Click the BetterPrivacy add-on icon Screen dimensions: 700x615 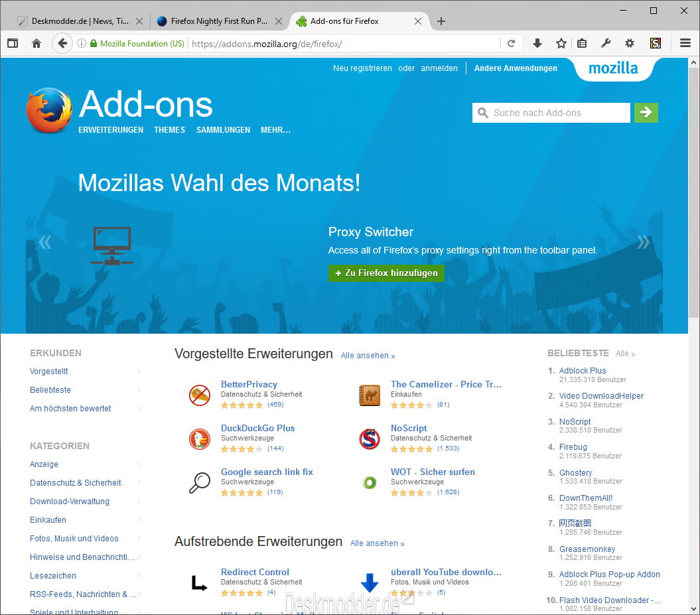click(200, 395)
